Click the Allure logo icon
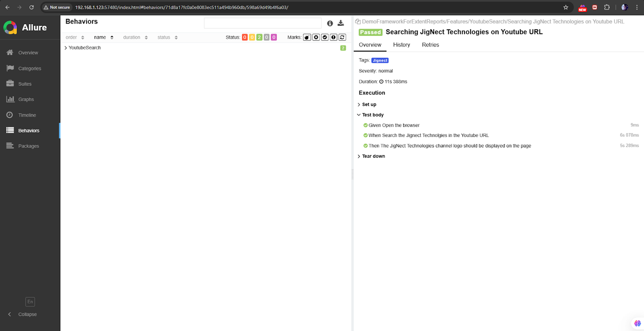Image resolution: width=644 pixels, height=331 pixels. tap(10, 28)
